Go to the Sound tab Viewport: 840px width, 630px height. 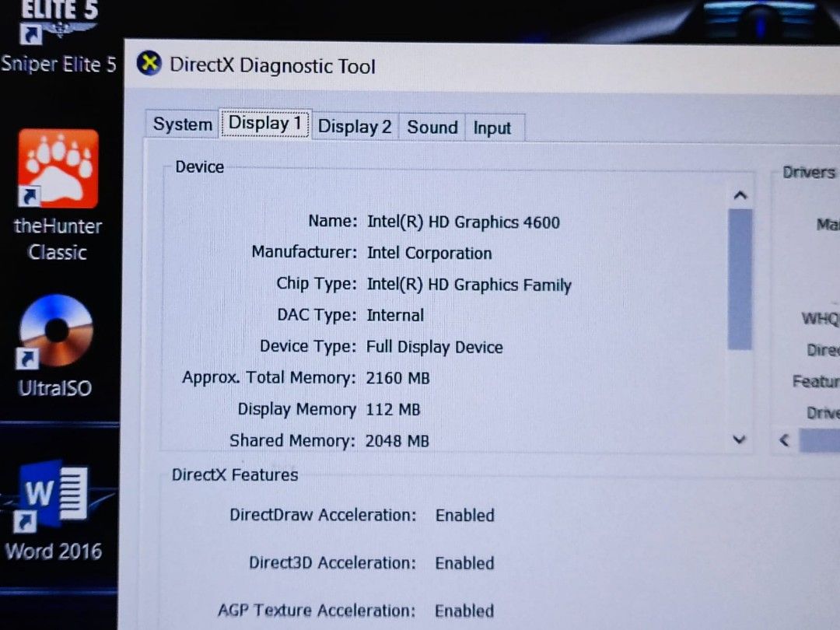[432, 128]
